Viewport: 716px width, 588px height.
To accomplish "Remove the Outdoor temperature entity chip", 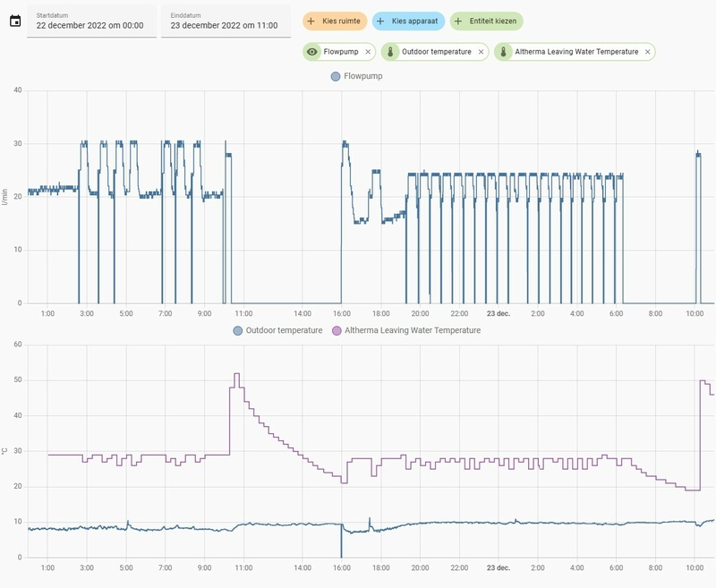I will pos(481,52).
